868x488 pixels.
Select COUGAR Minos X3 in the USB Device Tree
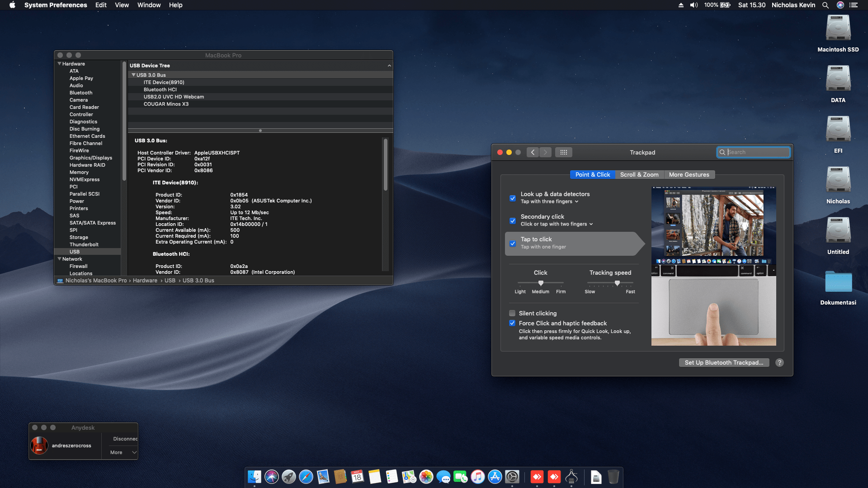[167, 104]
